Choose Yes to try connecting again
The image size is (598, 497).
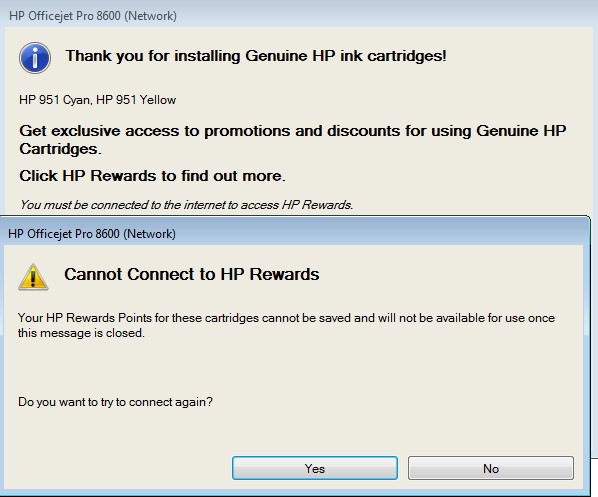[x=315, y=468]
